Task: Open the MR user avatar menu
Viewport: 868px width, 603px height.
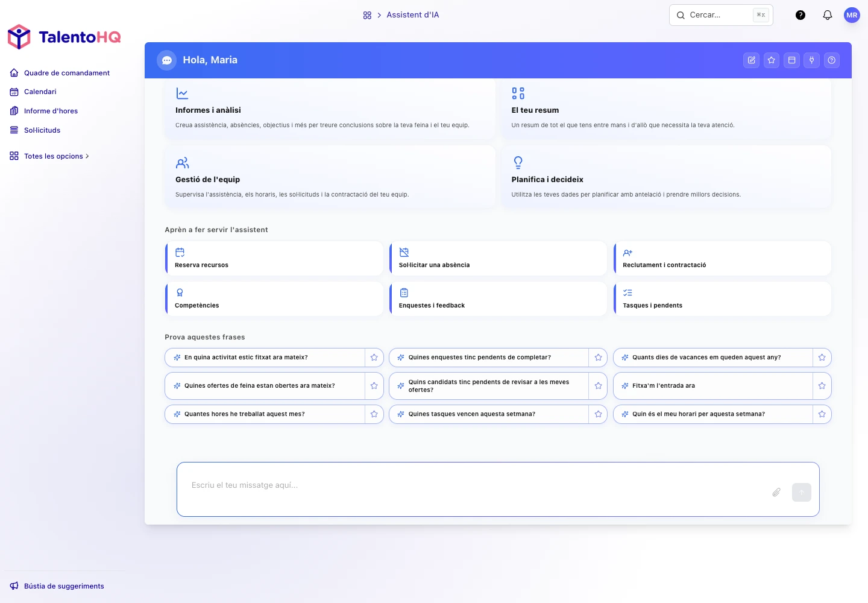Action: pos(852,15)
